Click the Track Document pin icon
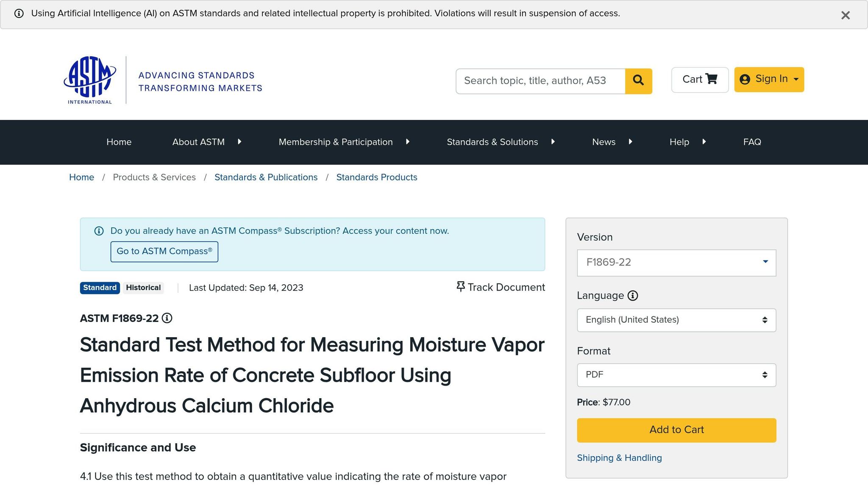 [x=460, y=287]
